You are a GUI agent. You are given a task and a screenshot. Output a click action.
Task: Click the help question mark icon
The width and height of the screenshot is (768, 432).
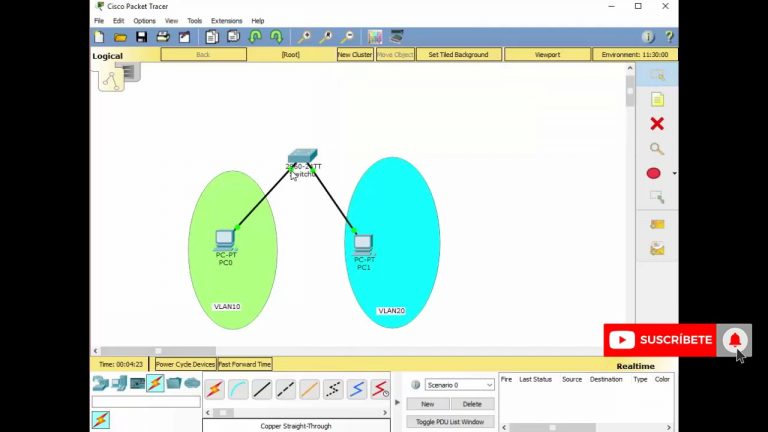pos(669,37)
